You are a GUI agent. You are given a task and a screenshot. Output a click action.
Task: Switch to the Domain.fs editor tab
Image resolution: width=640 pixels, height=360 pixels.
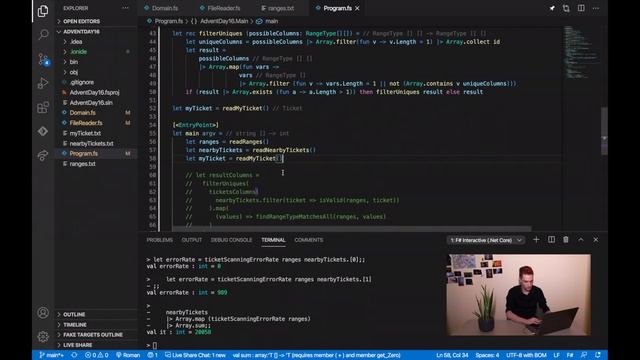[165, 8]
